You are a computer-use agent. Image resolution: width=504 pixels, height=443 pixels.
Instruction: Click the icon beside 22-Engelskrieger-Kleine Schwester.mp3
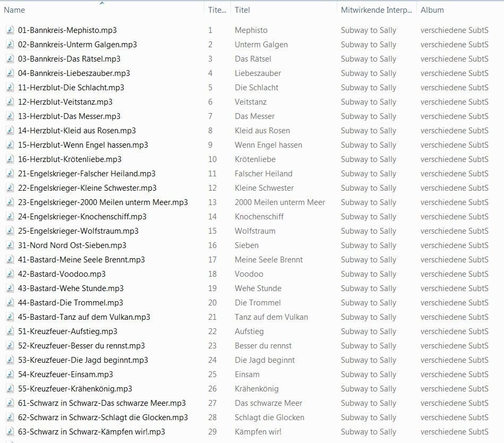[10, 188]
